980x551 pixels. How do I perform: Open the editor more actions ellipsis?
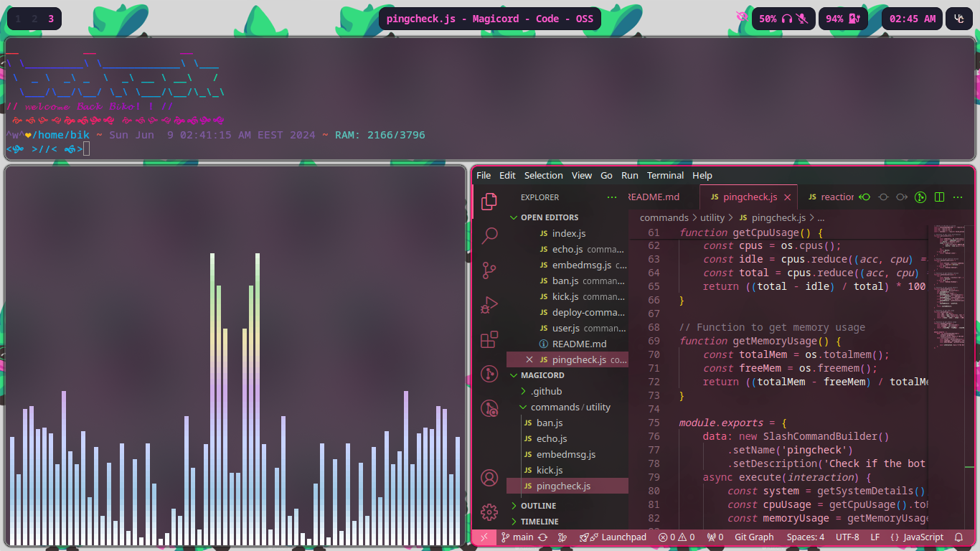tap(958, 197)
